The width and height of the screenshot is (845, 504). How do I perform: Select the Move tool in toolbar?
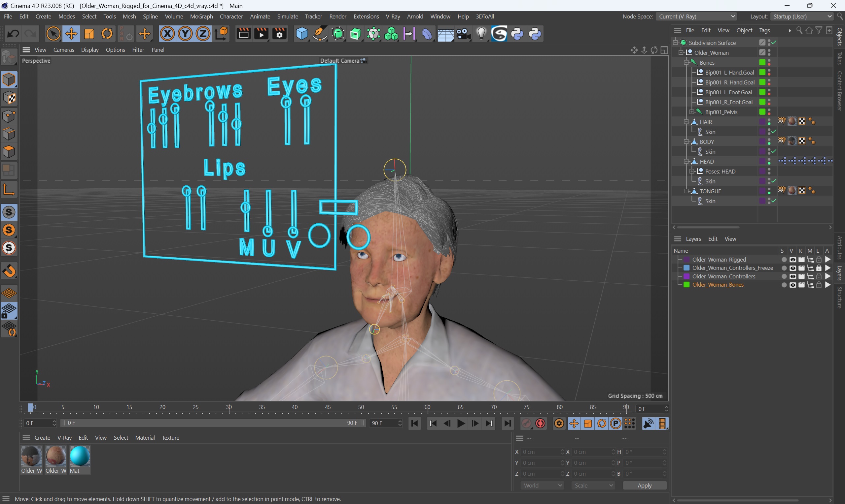coord(70,34)
